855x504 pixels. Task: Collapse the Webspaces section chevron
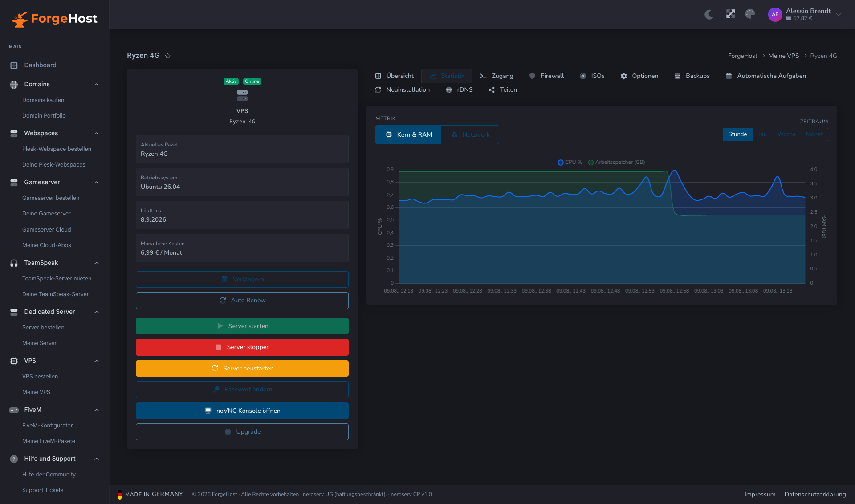click(97, 134)
